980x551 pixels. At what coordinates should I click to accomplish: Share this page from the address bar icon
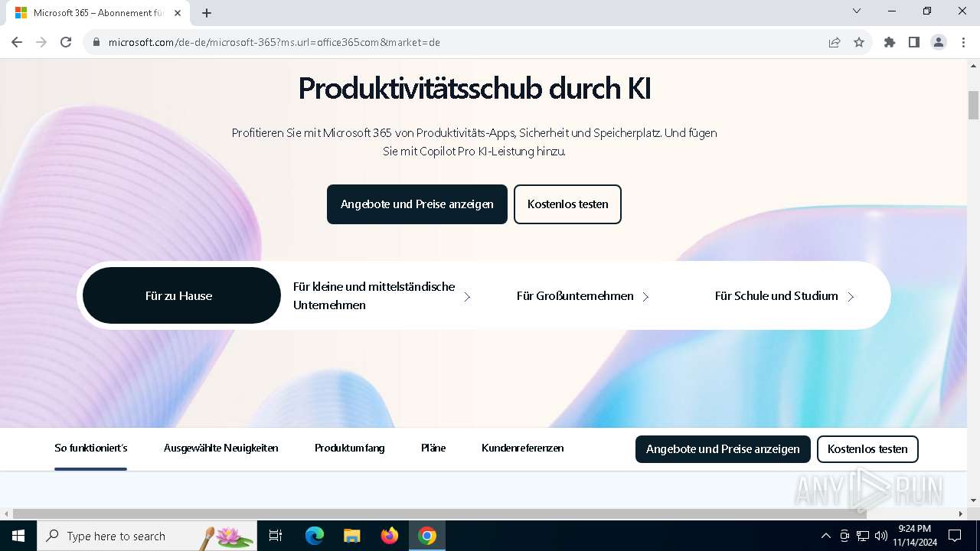click(835, 42)
